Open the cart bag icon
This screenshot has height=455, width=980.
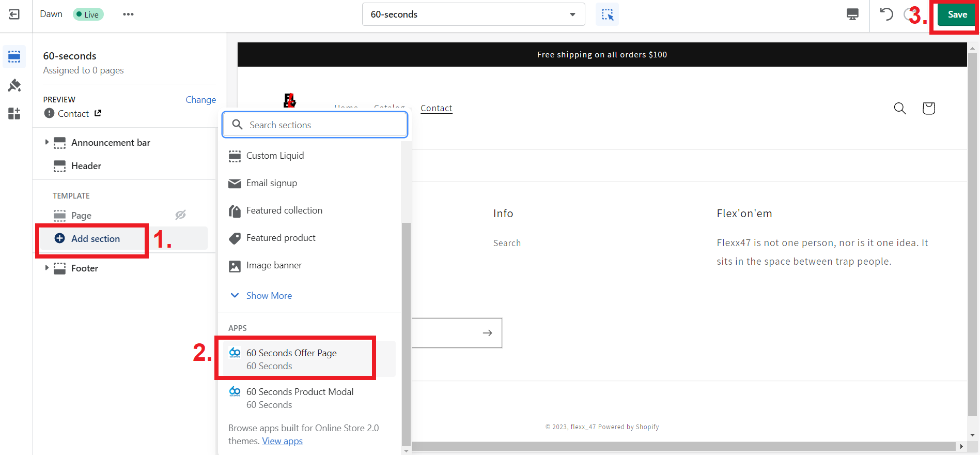coord(929,108)
